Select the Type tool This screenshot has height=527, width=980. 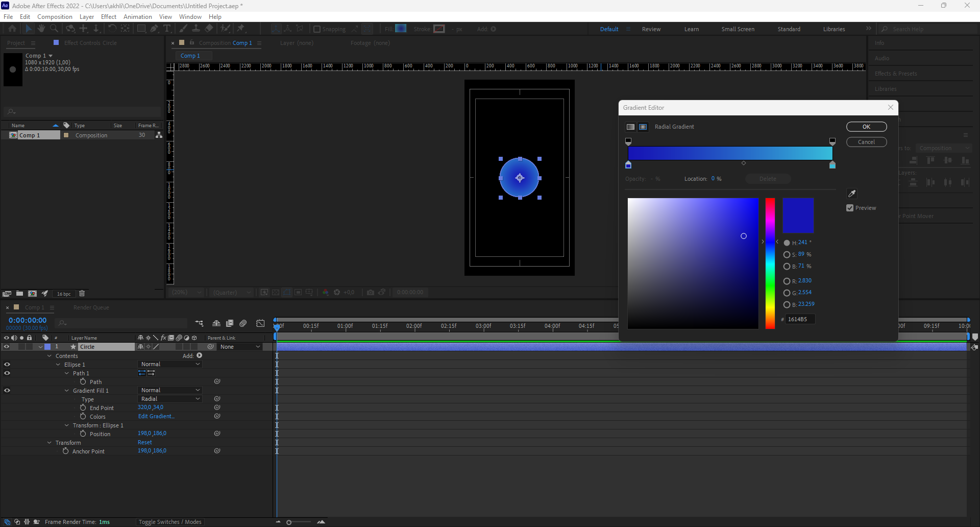pos(167,29)
